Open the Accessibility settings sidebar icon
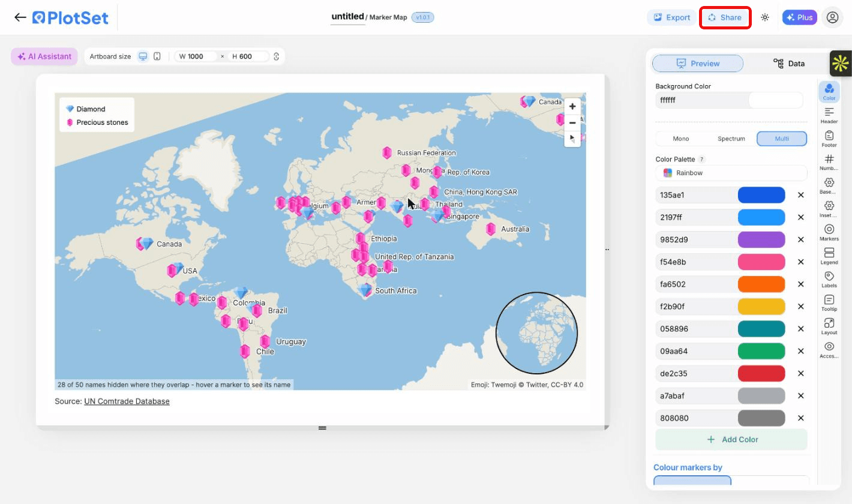 [x=829, y=349]
